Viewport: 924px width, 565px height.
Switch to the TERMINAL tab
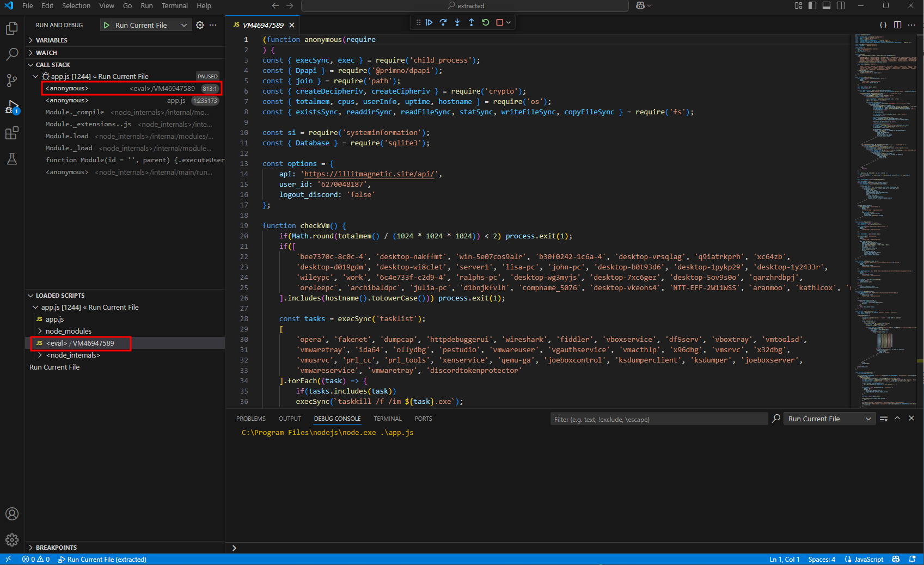388,419
